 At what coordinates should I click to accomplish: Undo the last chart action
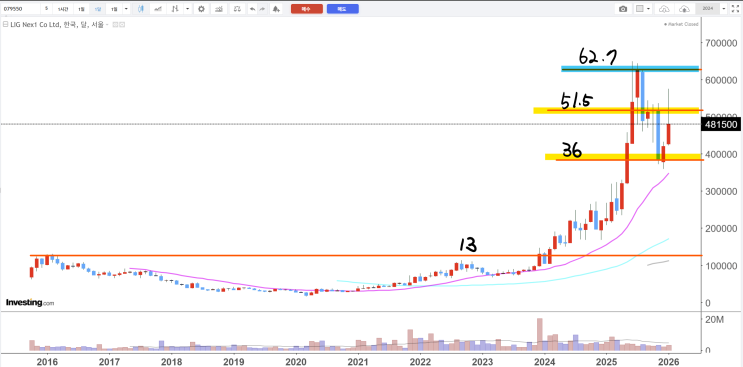coord(253,9)
